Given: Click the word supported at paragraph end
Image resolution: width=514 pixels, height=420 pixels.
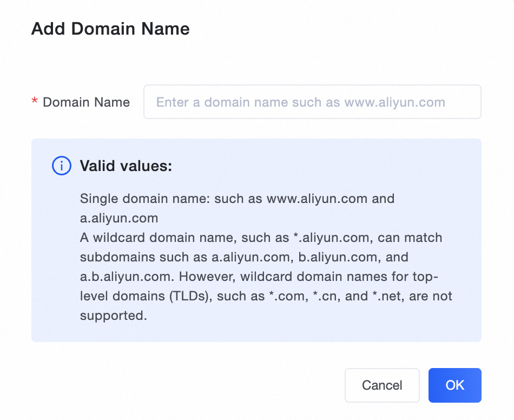Looking at the screenshot, I should 113,316.
